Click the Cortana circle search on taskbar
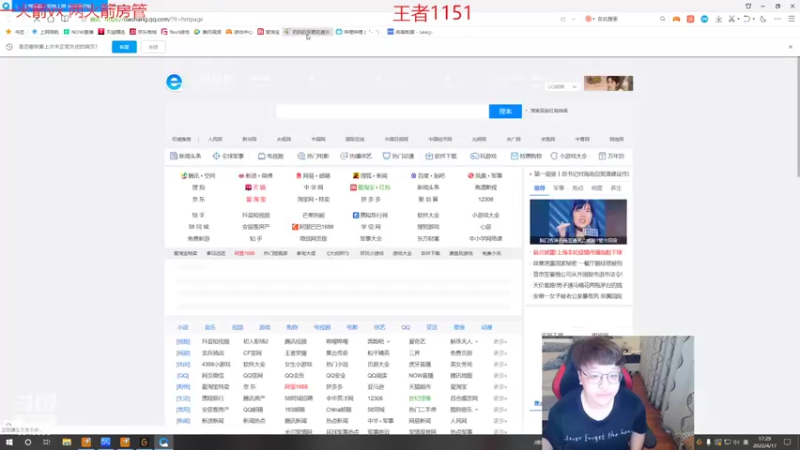 click(x=28, y=442)
